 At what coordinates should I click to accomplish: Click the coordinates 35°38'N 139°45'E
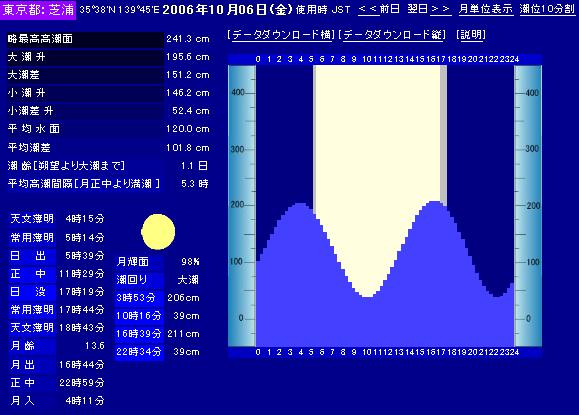click(x=119, y=10)
